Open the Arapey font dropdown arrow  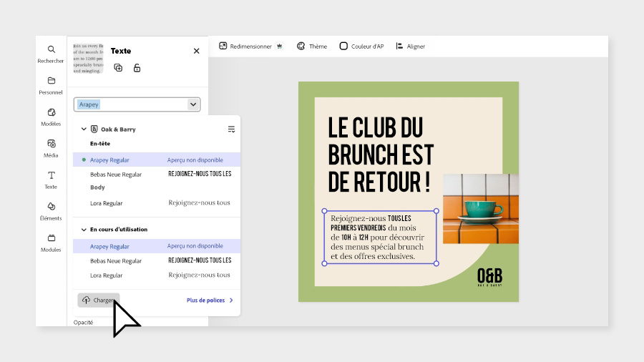193,104
